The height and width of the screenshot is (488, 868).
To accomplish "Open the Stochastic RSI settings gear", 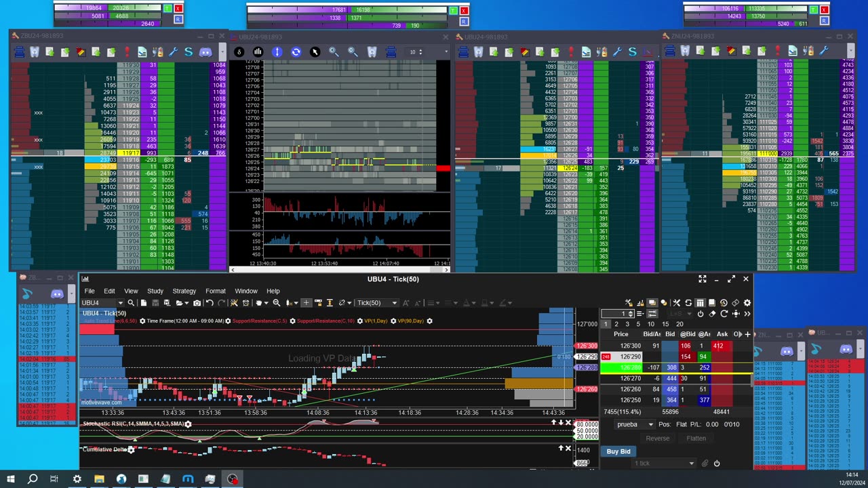I will click(188, 424).
